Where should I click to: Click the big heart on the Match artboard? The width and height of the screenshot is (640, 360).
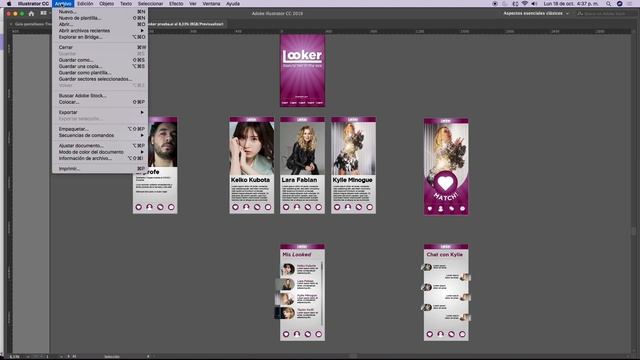445,183
